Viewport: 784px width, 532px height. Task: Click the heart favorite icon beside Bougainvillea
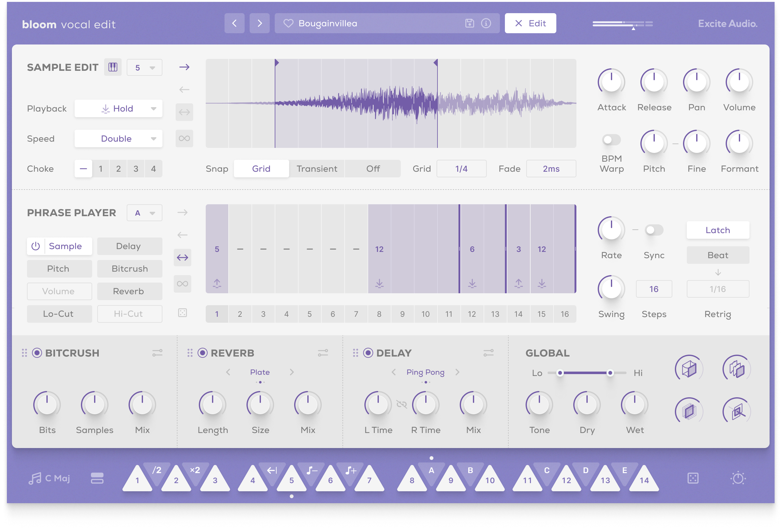click(x=288, y=23)
